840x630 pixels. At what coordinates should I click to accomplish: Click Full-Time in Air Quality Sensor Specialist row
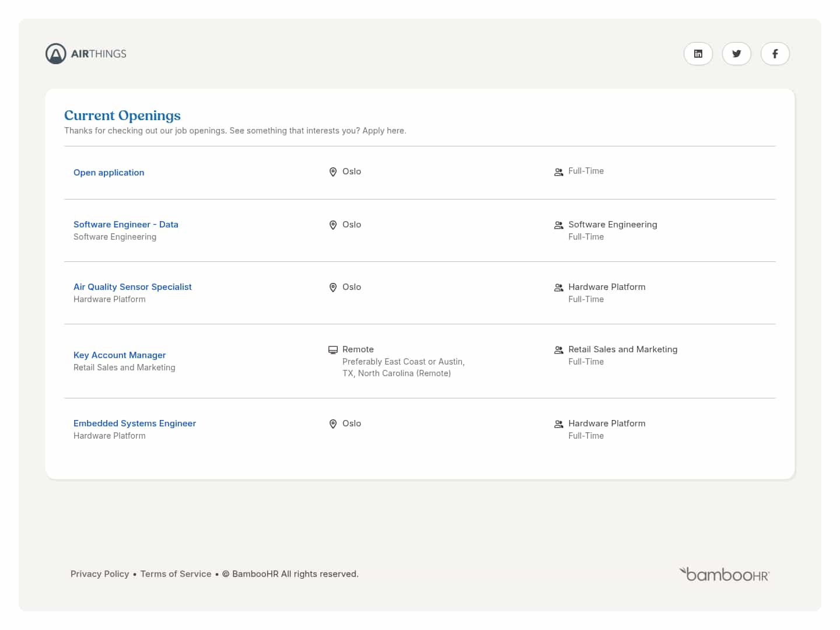click(x=586, y=299)
